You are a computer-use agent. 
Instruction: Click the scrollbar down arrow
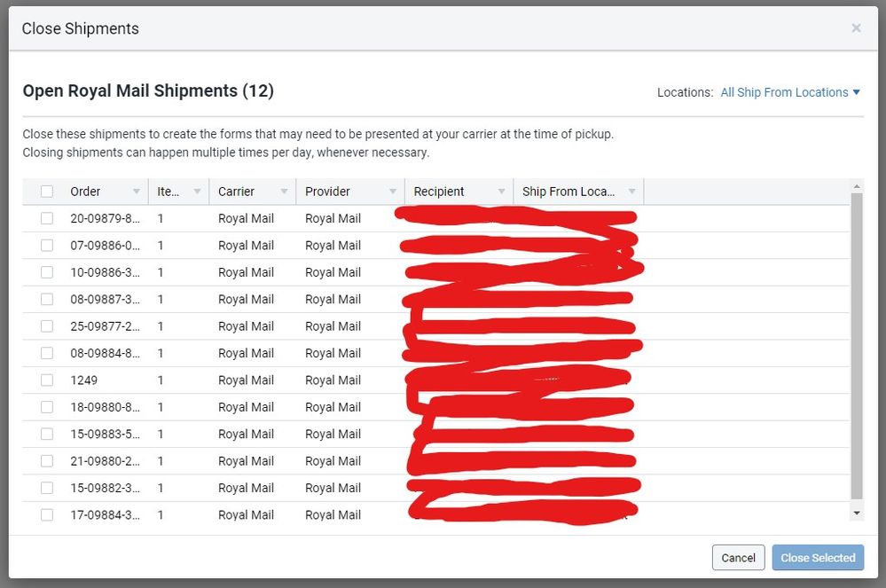click(856, 513)
